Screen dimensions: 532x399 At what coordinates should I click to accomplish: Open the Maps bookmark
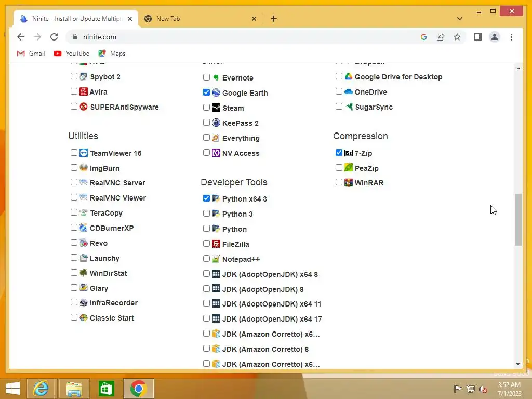(112, 54)
